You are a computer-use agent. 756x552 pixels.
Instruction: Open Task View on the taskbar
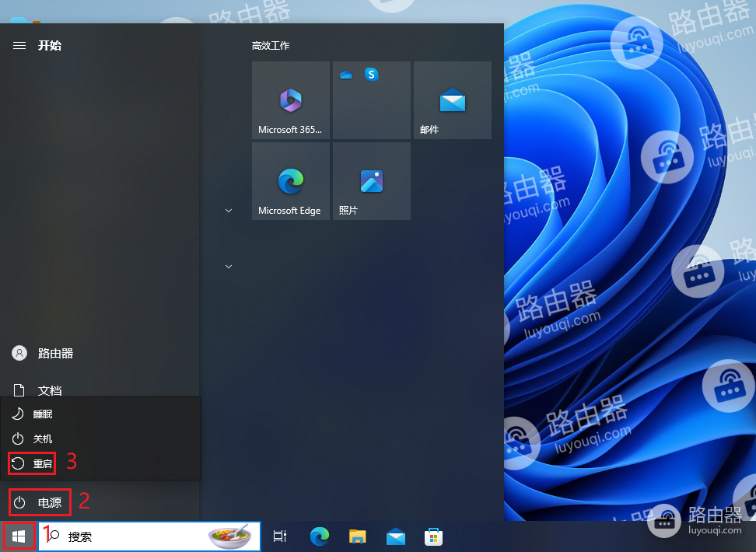tap(280, 536)
